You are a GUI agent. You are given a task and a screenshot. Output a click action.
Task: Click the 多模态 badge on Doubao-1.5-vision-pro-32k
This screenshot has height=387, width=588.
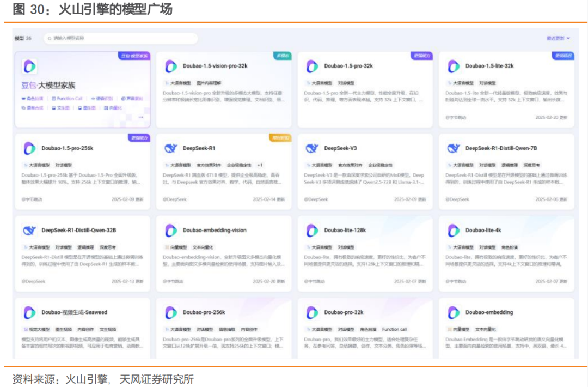click(282, 56)
